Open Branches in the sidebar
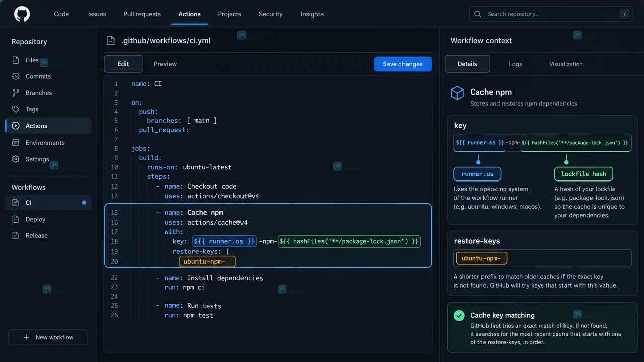This screenshot has height=362, width=644. click(39, 93)
